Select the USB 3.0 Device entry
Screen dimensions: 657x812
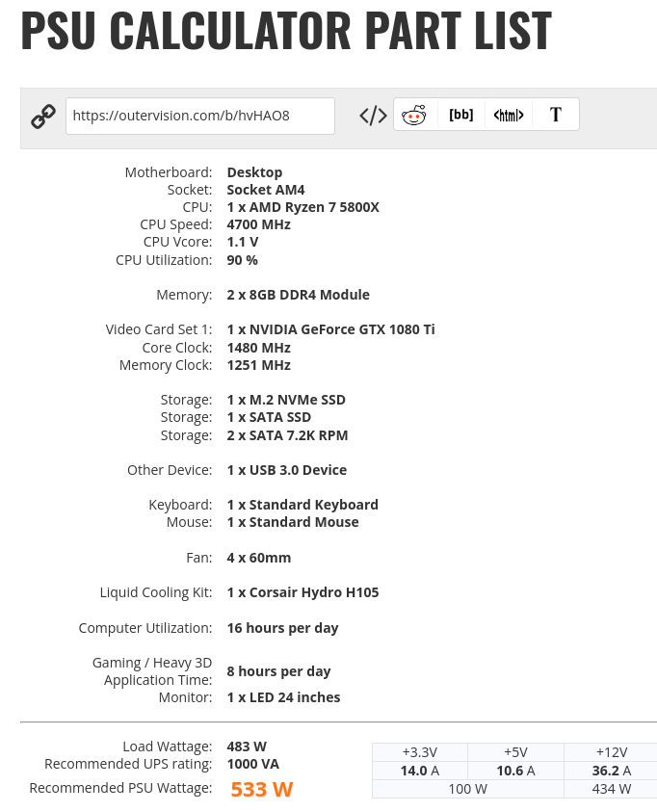pos(287,470)
